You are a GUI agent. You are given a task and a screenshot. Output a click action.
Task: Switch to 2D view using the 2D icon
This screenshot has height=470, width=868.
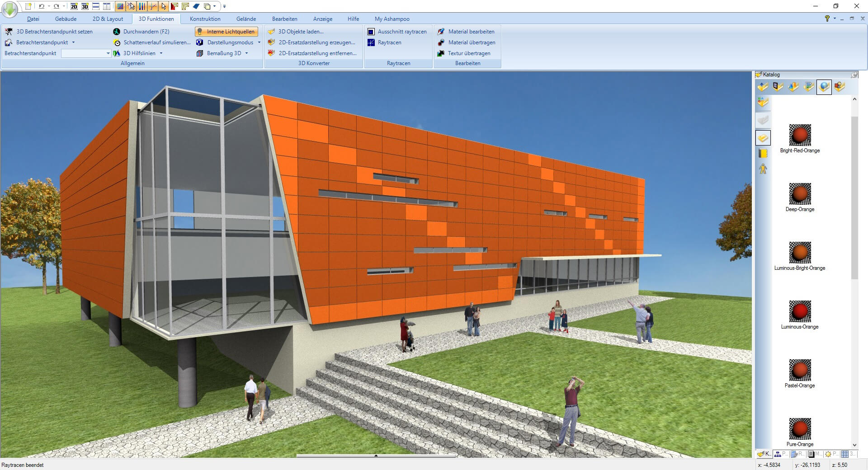point(74,6)
